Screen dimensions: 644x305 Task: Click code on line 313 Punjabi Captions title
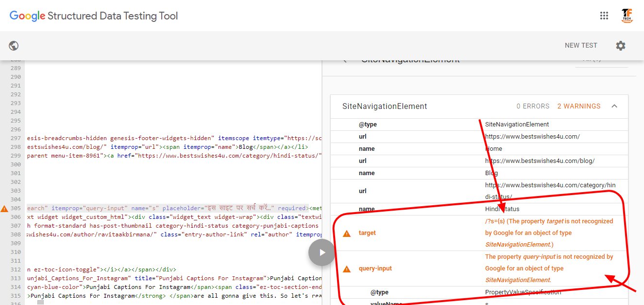(x=201, y=278)
